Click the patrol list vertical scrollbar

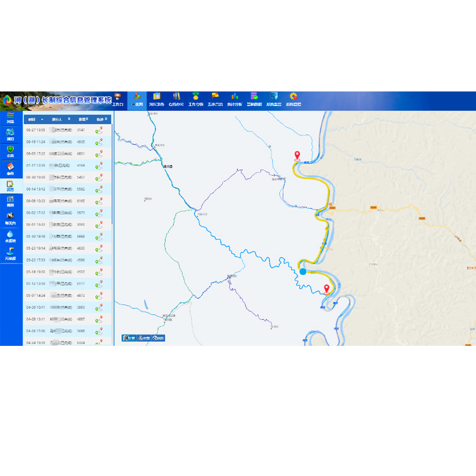pos(112,175)
